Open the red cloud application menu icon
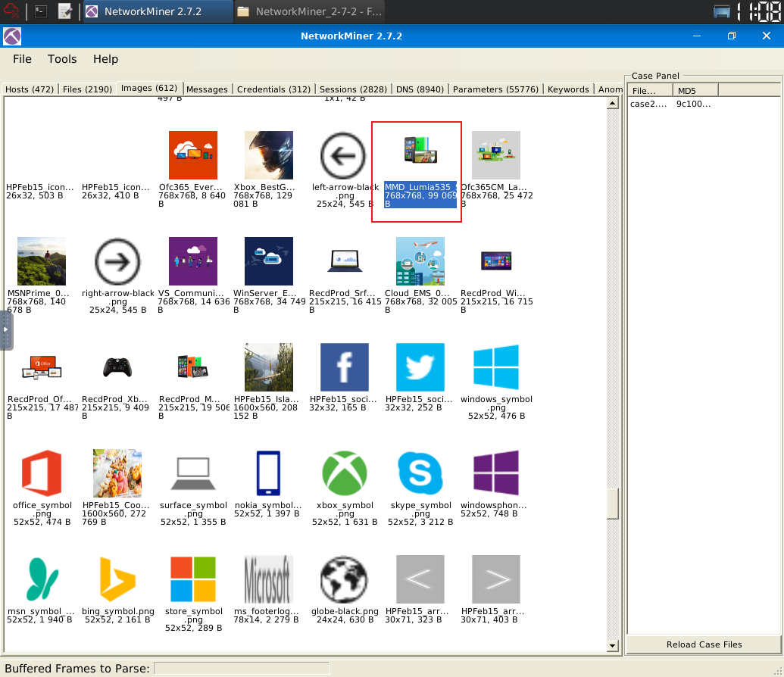784x677 pixels. (x=11, y=11)
